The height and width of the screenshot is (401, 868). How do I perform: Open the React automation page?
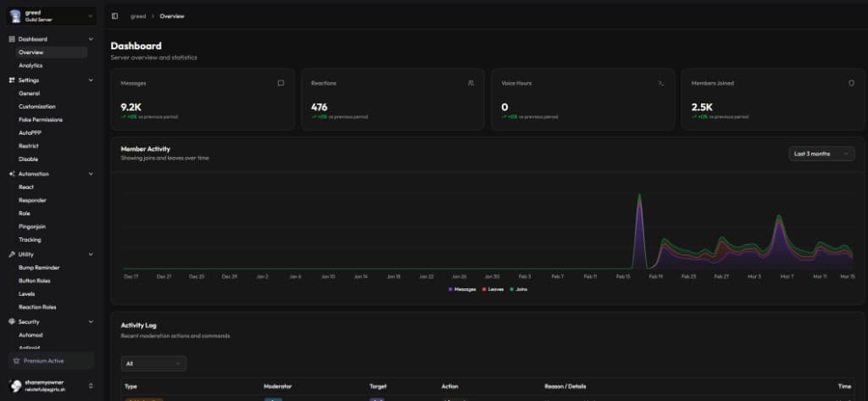point(26,187)
